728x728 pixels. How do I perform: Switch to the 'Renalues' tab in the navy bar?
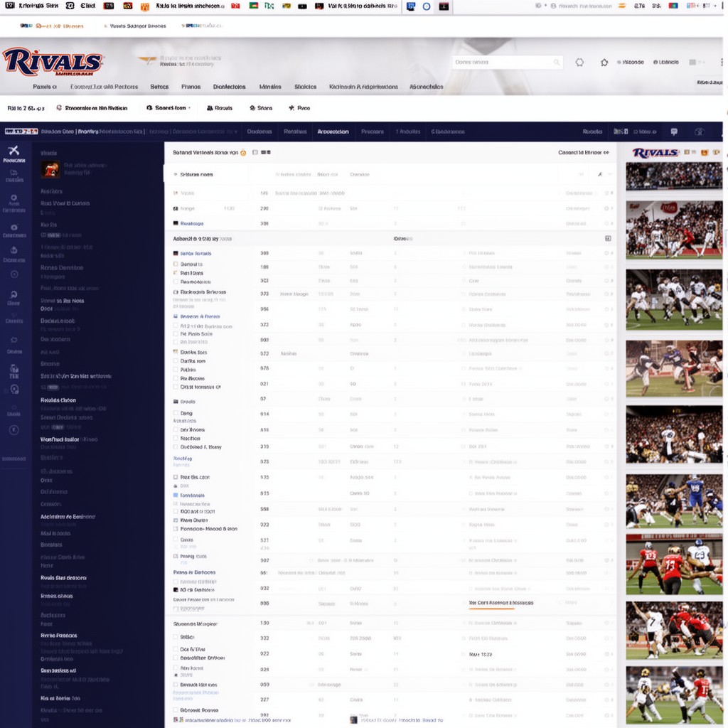pos(295,132)
